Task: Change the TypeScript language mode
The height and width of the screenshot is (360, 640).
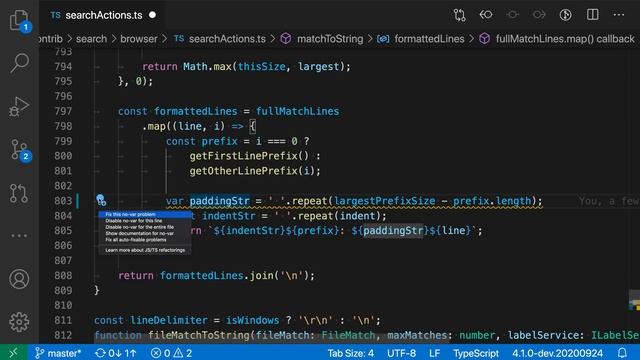Action: click(x=476, y=353)
